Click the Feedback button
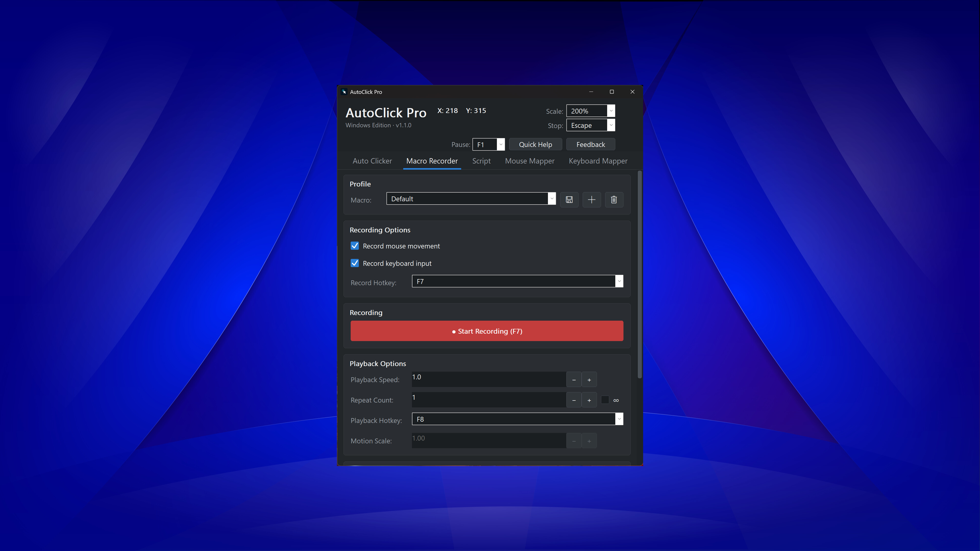Image resolution: width=980 pixels, height=551 pixels. point(591,144)
